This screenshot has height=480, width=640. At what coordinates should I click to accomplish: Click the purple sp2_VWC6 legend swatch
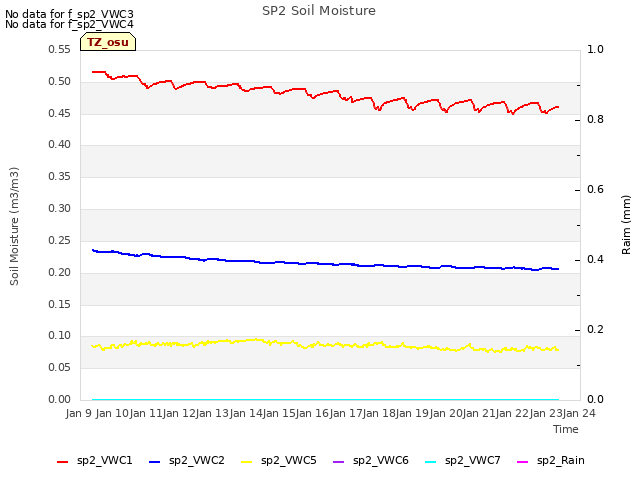(339, 462)
